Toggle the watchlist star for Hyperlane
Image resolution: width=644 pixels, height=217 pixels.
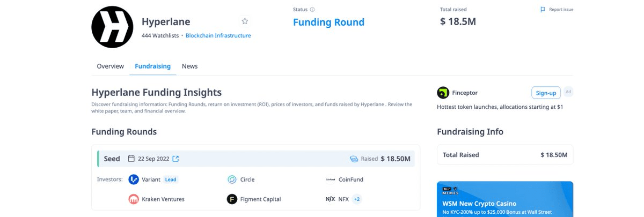245,21
